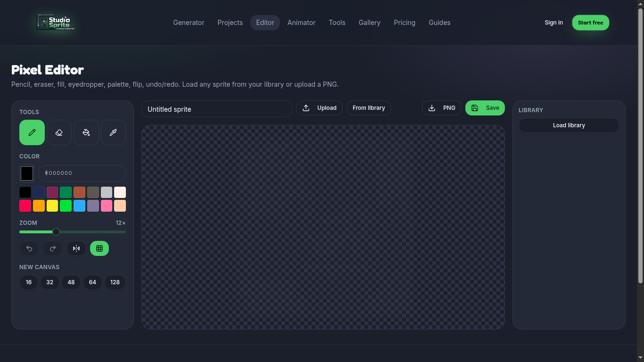Pick the yellow palette swatch
This screenshot has height=362, width=644.
tap(52, 206)
